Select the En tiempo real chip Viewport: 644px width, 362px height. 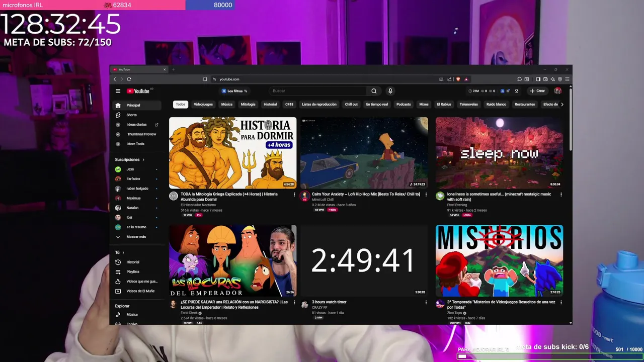[377, 105]
